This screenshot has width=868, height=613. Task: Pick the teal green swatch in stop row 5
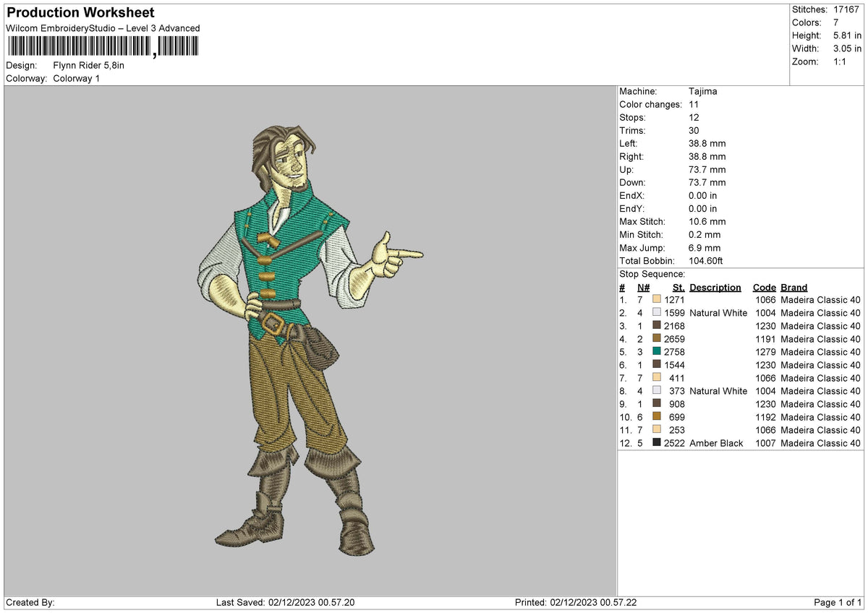pyautogui.click(x=657, y=352)
